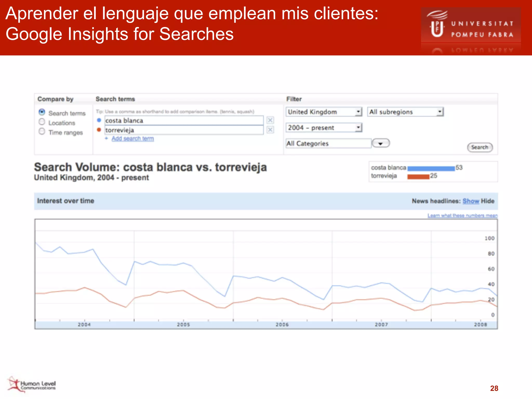Click the blue costa blanca volume bar
This screenshot has width=532, height=399.
point(431,168)
